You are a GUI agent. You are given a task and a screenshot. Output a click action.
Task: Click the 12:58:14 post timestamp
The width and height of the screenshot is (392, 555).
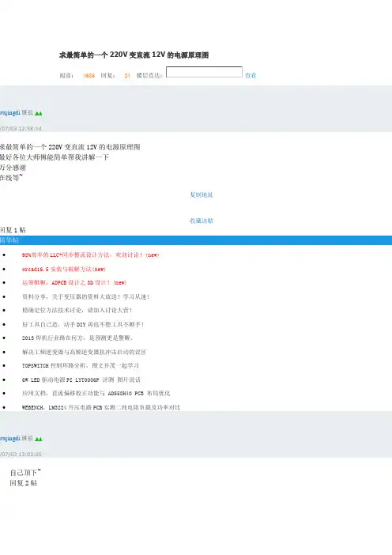click(21, 129)
